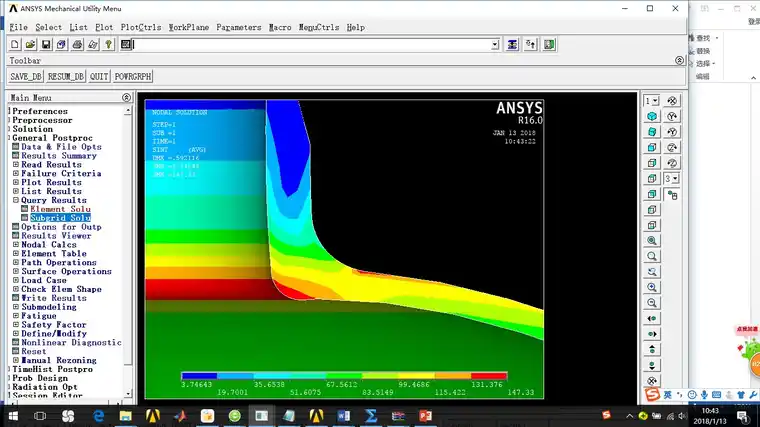The image size is (760, 427).
Task: Pan model up with up-arrow dot icon
Action: click(652, 349)
